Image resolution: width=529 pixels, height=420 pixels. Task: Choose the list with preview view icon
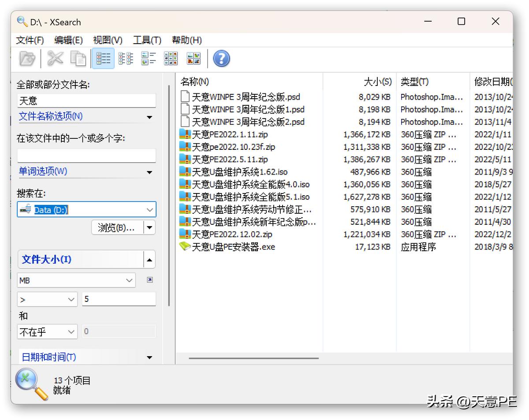tap(148, 58)
